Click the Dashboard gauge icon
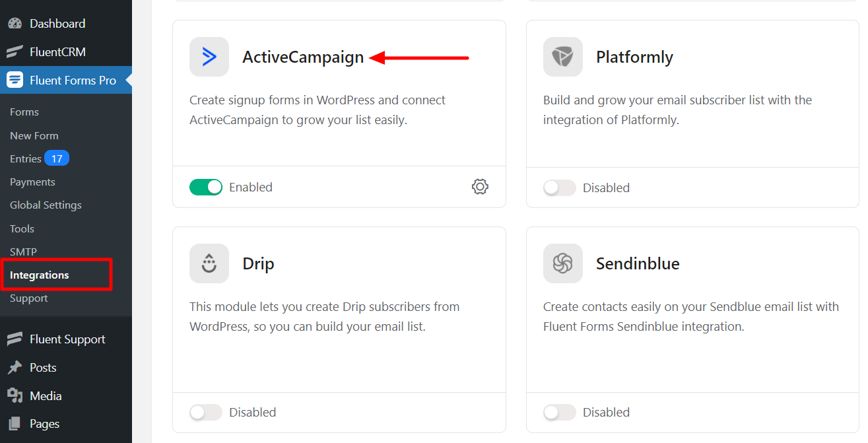The height and width of the screenshot is (443, 868). click(x=15, y=24)
